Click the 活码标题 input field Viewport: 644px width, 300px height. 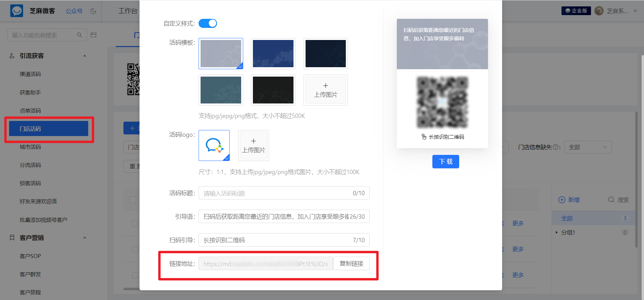[x=284, y=193]
